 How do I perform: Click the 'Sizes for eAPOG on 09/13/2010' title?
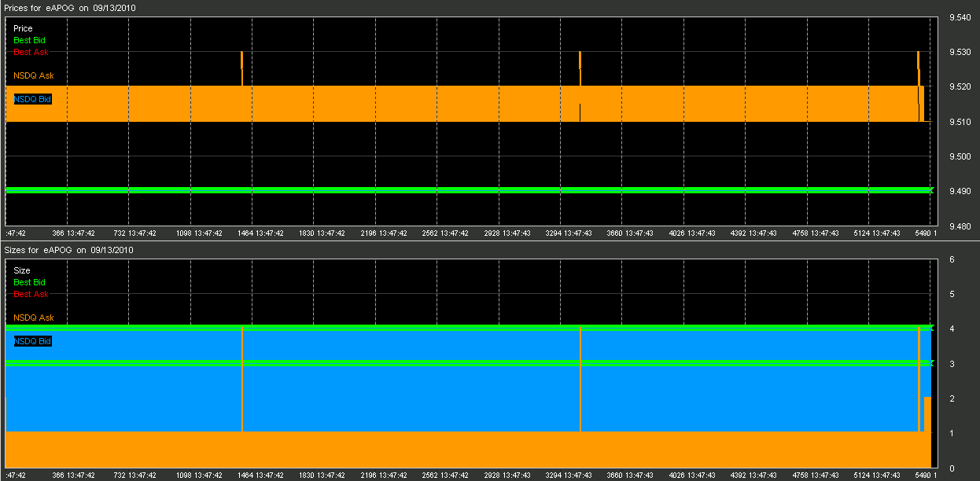69,250
